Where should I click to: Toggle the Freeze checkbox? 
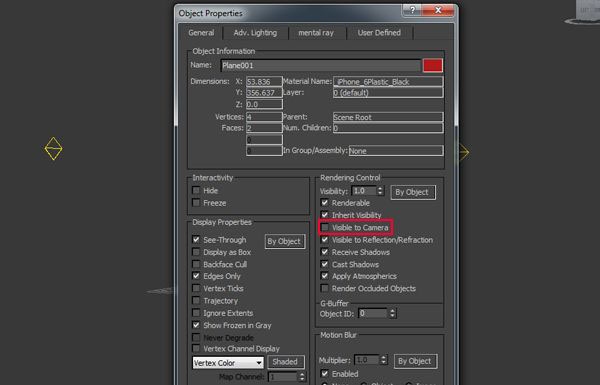pyautogui.click(x=196, y=202)
